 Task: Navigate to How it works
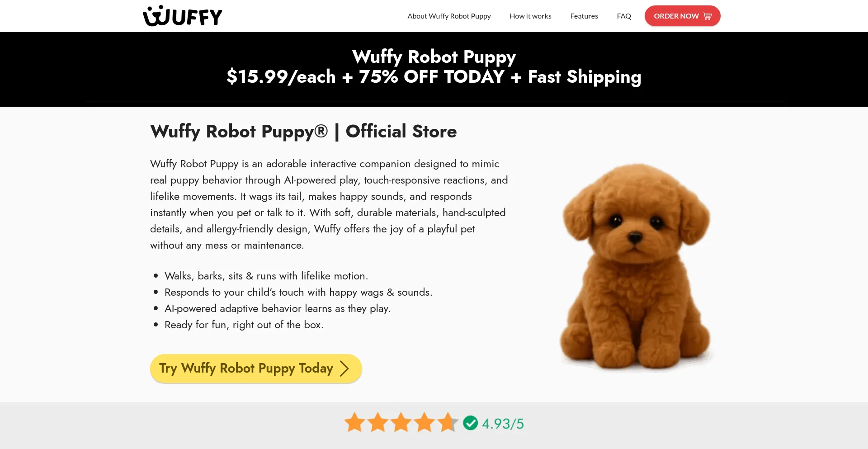530,16
